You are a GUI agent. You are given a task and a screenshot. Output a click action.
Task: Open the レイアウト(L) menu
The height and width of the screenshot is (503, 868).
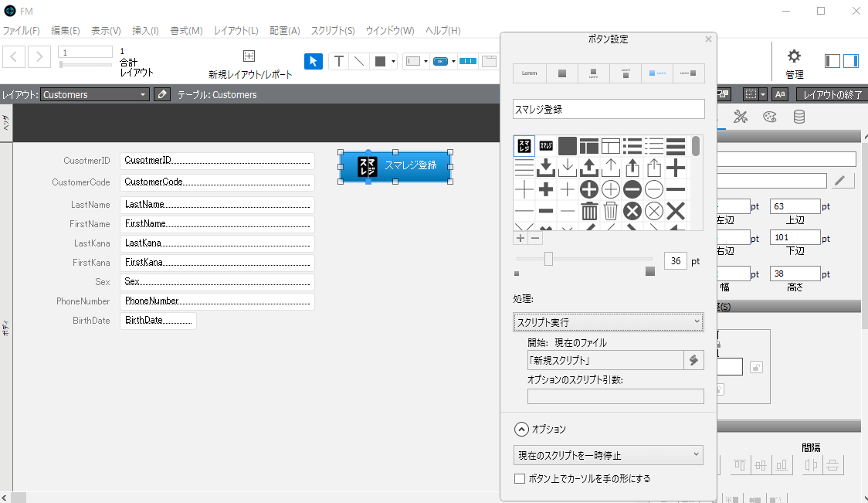(236, 31)
